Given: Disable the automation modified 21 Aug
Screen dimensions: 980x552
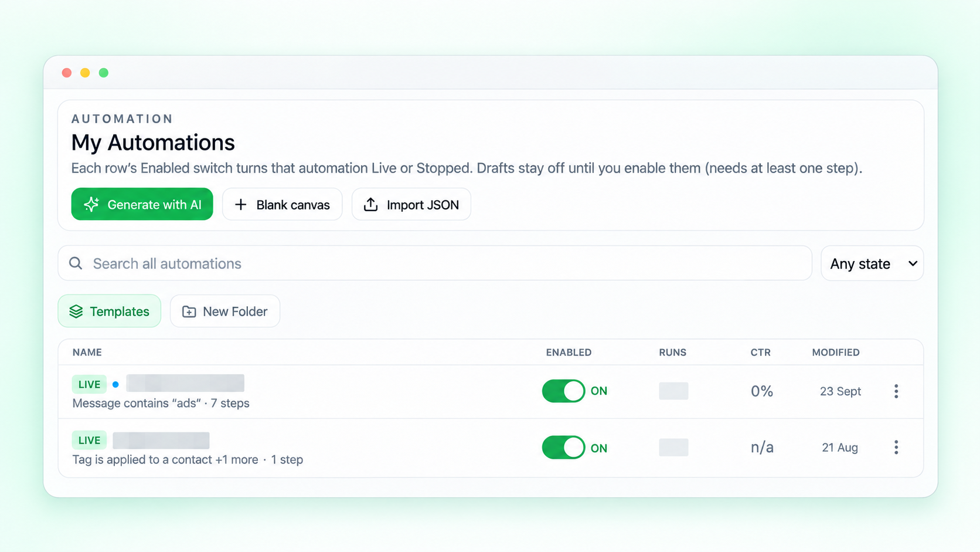Looking at the screenshot, I should pyautogui.click(x=563, y=448).
